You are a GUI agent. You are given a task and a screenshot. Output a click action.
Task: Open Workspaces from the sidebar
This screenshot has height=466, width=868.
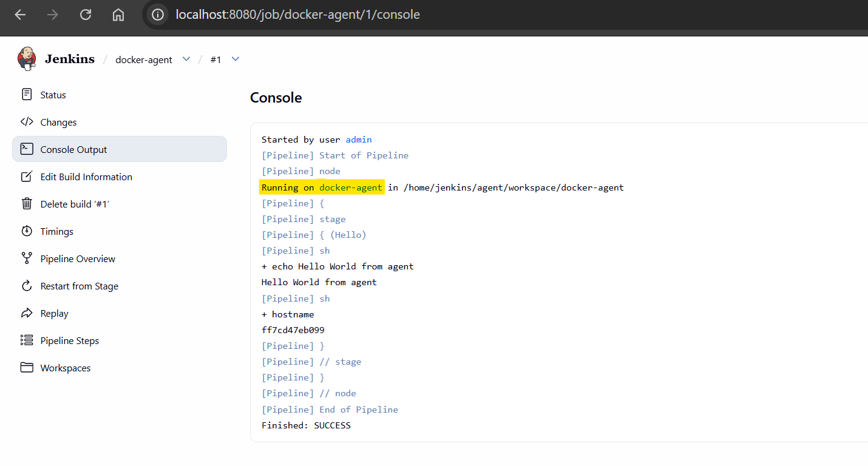[x=120, y=368]
